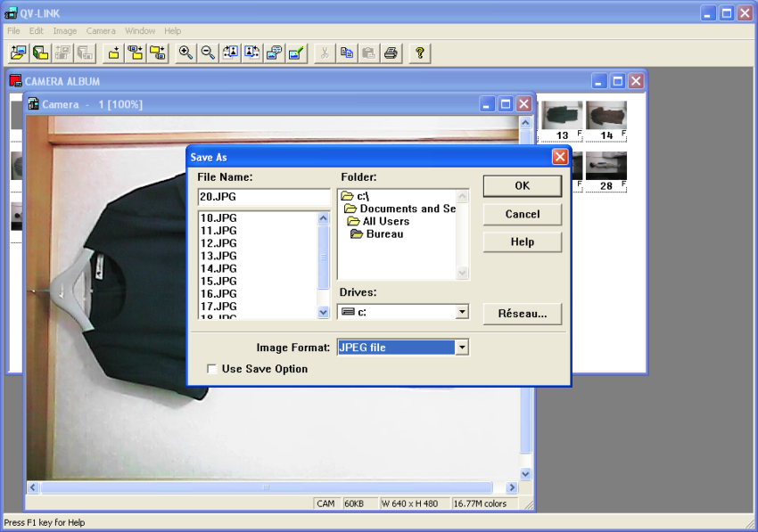
Task: Click the 60KB status bar entry
Action: 354,503
